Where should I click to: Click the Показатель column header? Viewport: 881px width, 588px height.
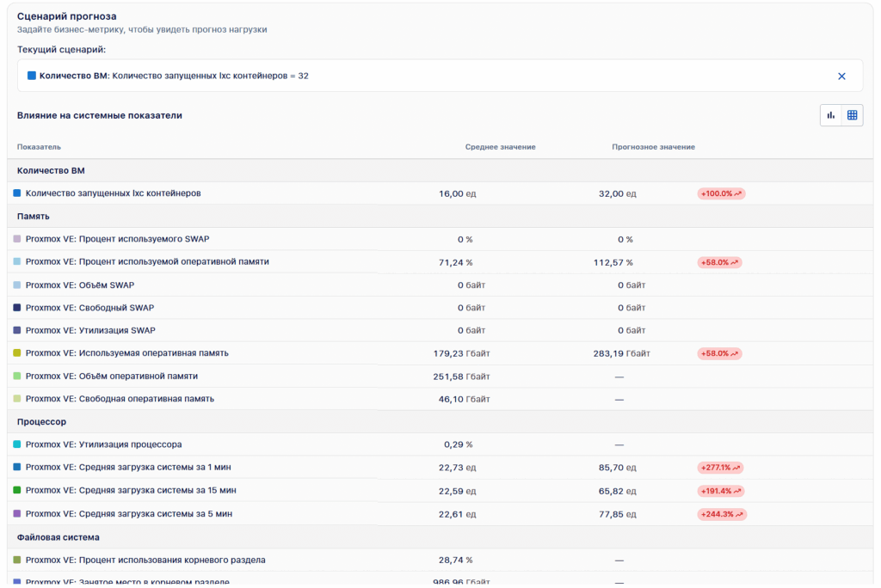39,147
